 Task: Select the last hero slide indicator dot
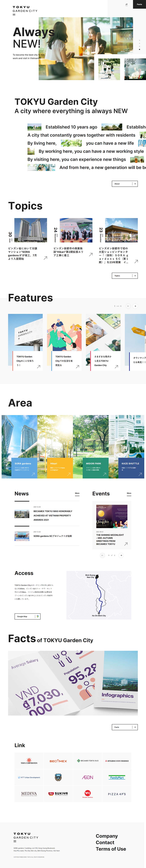tap(139, 49)
